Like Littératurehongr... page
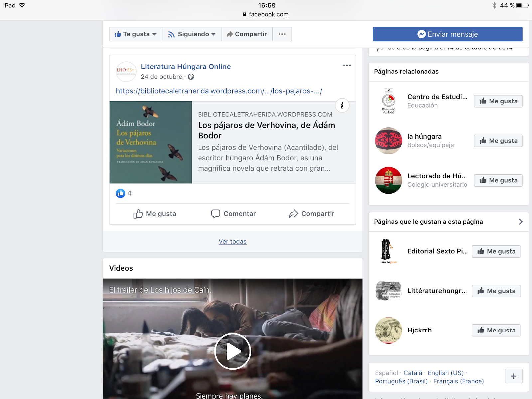The height and width of the screenshot is (399, 532). [x=496, y=291]
